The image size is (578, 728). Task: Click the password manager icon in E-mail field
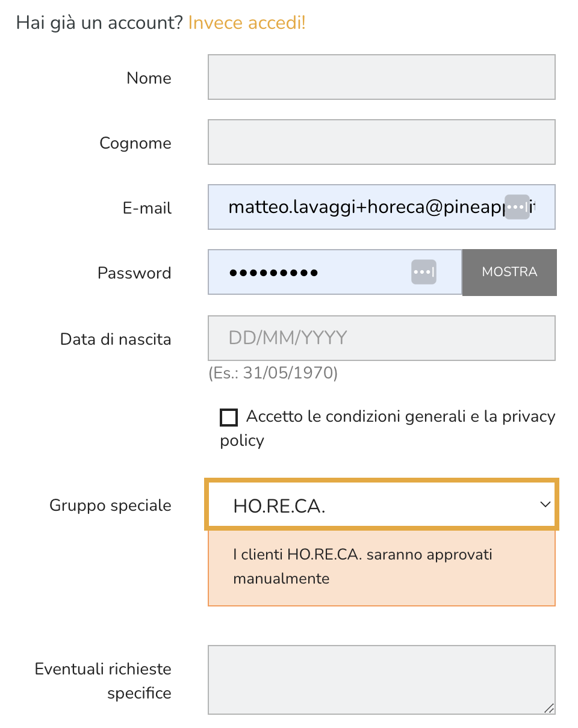coord(517,207)
